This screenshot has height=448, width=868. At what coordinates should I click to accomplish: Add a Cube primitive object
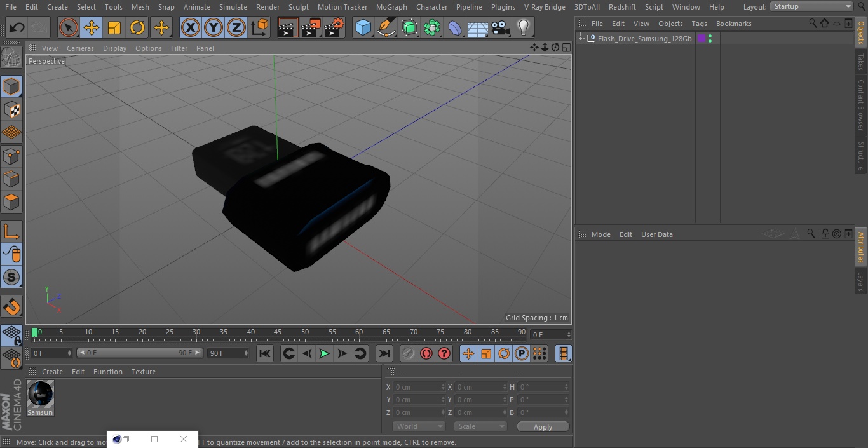[363, 27]
